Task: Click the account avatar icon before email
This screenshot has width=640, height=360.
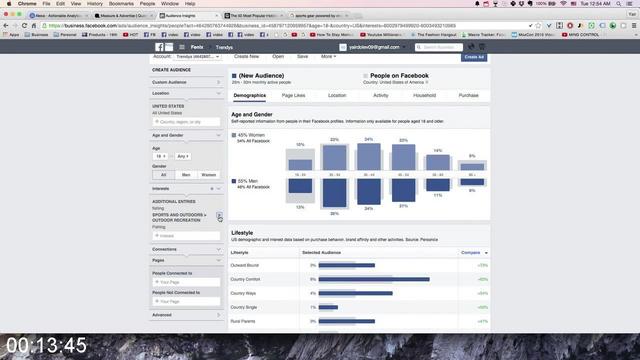Action: click(x=343, y=47)
